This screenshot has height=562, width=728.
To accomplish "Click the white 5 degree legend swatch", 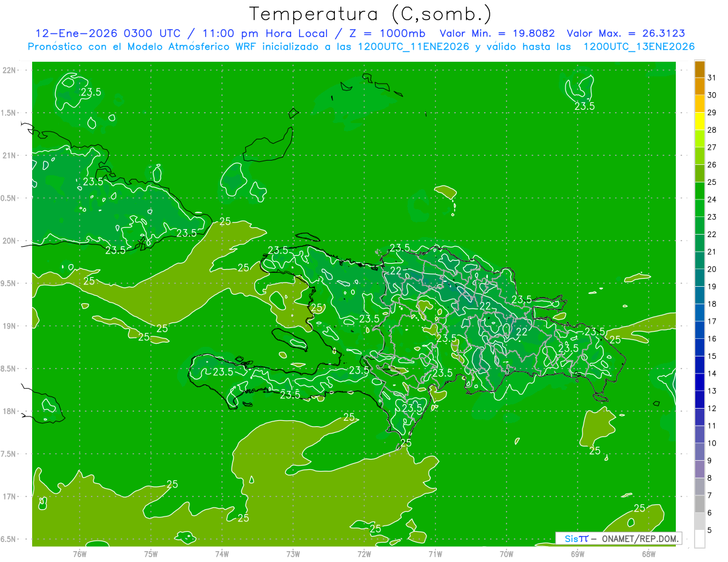I will (x=699, y=539).
